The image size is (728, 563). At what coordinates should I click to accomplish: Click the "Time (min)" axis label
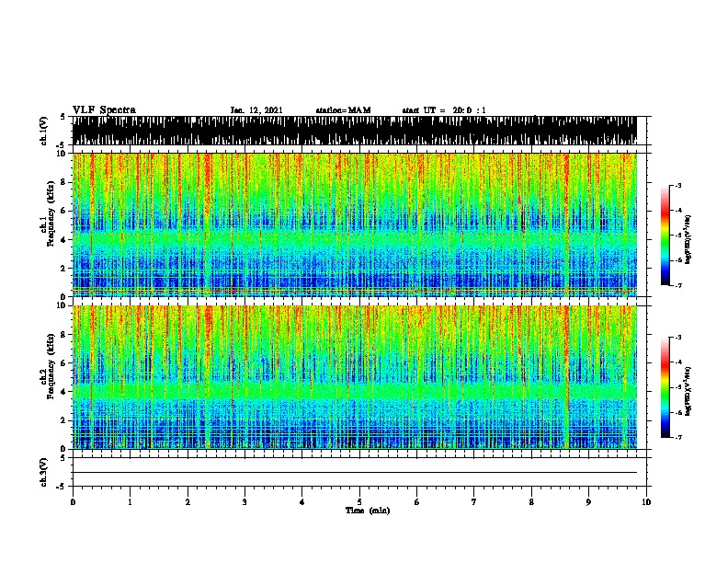[x=368, y=511]
